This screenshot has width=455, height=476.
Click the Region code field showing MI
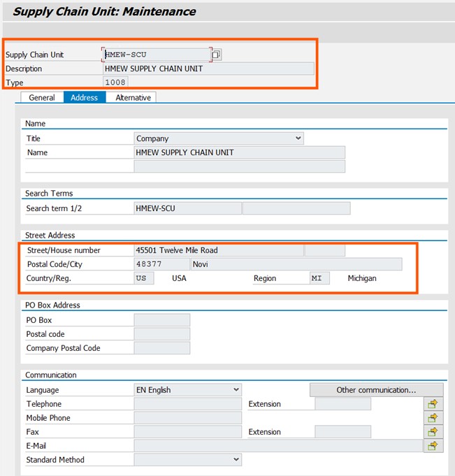click(319, 278)
